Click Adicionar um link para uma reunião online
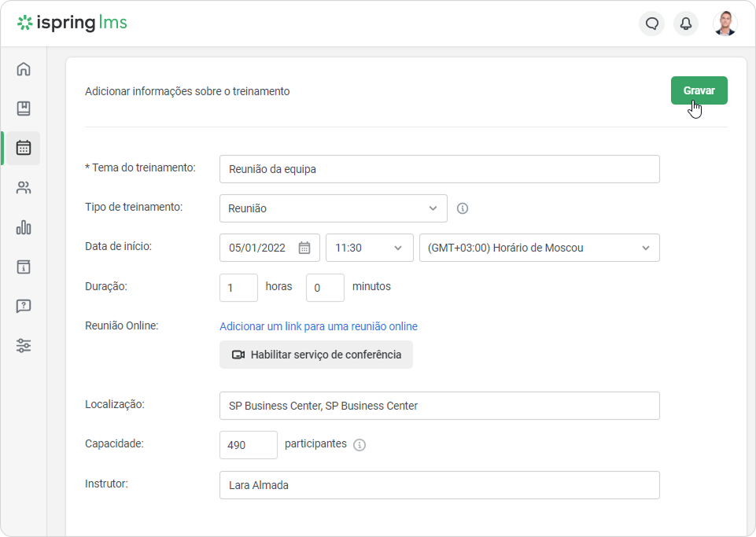This screenshot has height=537, width=756. (319, 326)
